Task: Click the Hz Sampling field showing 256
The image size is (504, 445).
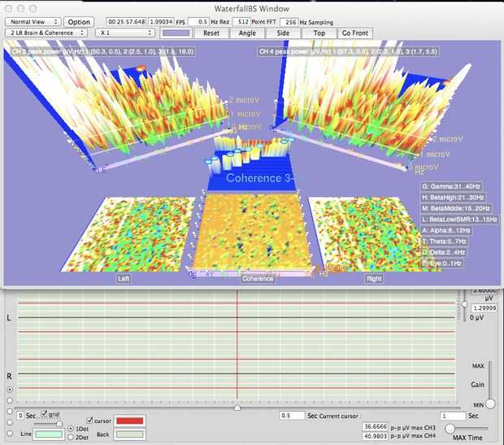Action: pos(289,22)
